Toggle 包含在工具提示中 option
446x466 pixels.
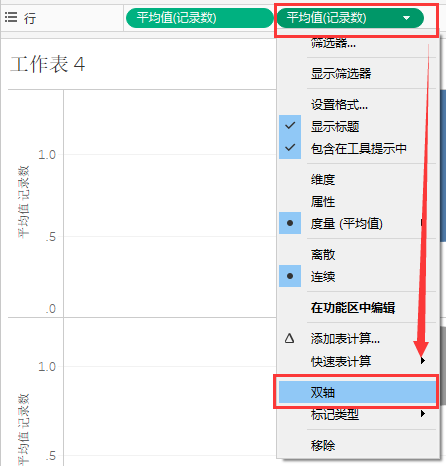coord(358,148)
